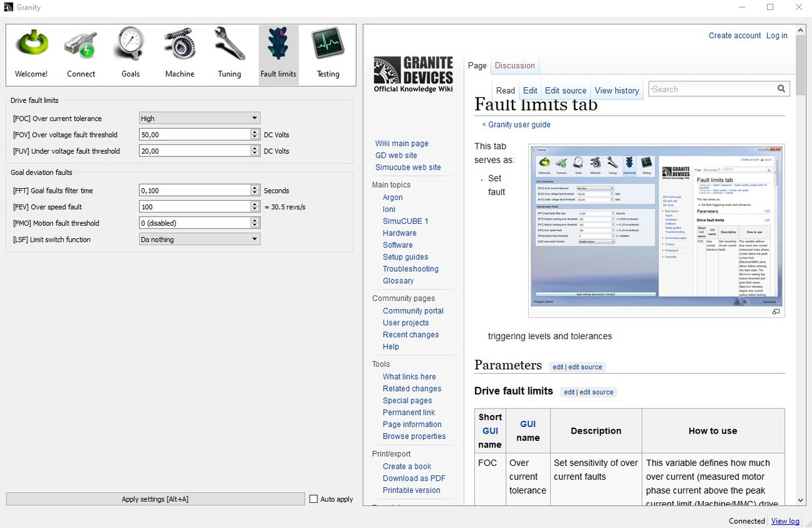Adjust the Over speed fault stepper
This screenshot has width=812, height=528.
tap(255, 207)
